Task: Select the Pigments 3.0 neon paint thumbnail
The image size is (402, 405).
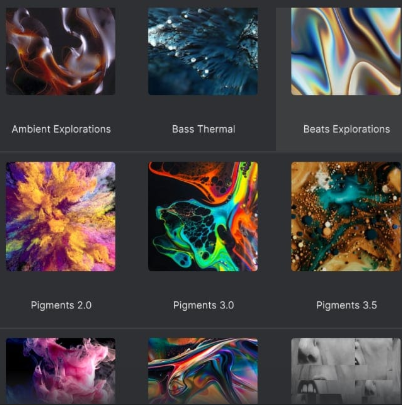Action: (x=203, y=216)
